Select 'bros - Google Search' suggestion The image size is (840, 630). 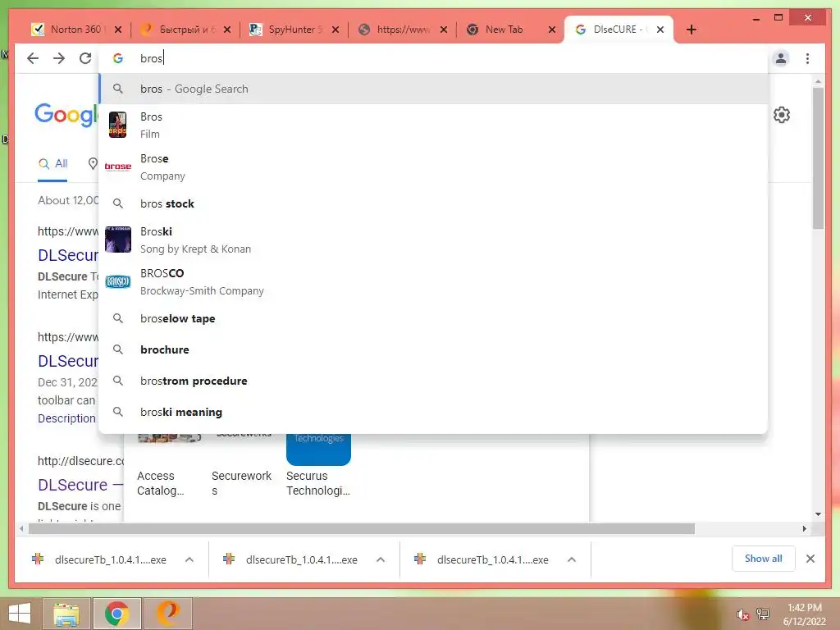pyautogui.click(x=433, y=89)
